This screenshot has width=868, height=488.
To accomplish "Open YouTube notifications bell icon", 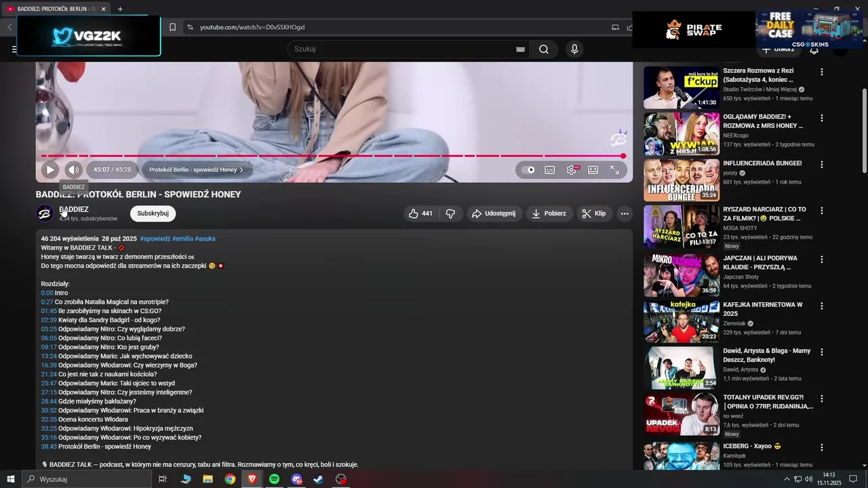I will (814, 50).
